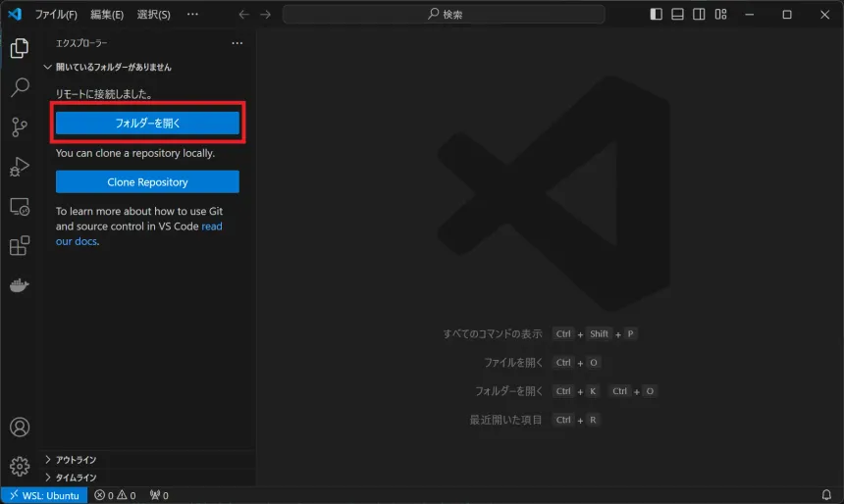
Task: Expand the タイムライン section
Action: (x=70, y=478)
